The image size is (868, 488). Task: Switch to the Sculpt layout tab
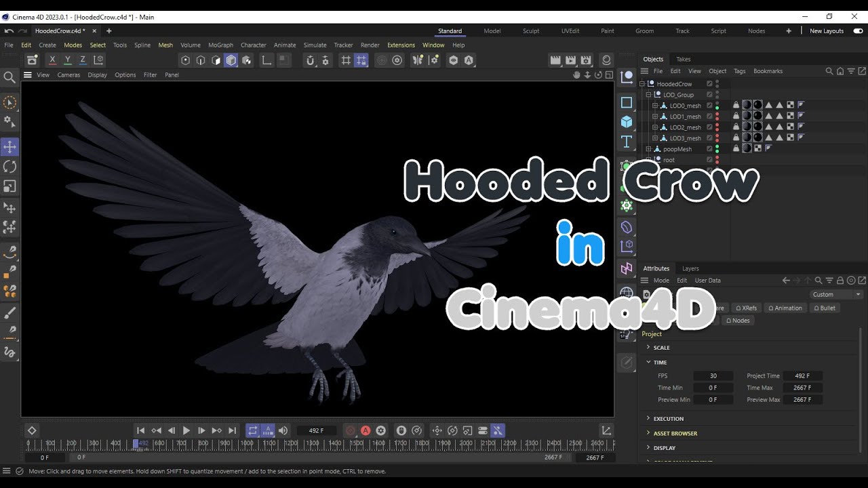pyautogui.click(x=531, y=31)
